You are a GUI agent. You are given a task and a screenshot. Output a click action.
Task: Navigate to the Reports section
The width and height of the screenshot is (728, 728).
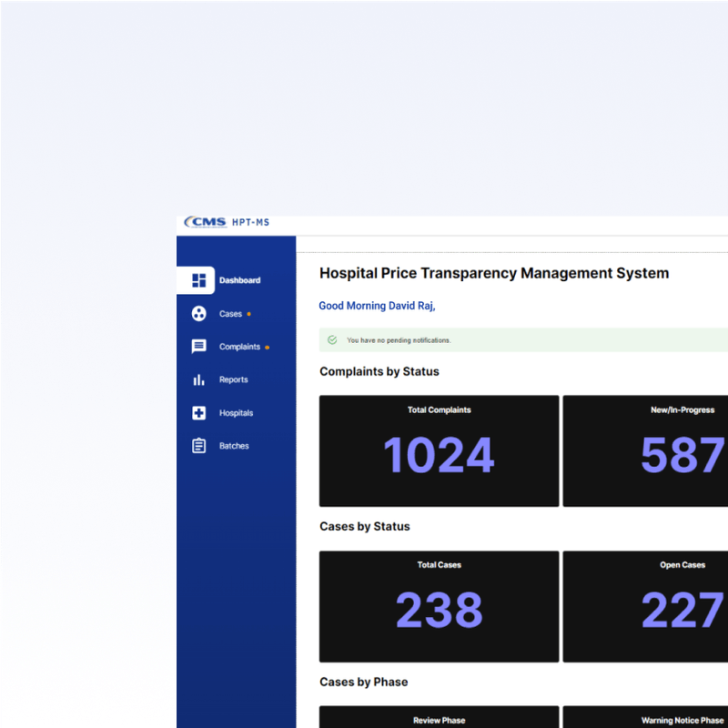coord(234,379)
